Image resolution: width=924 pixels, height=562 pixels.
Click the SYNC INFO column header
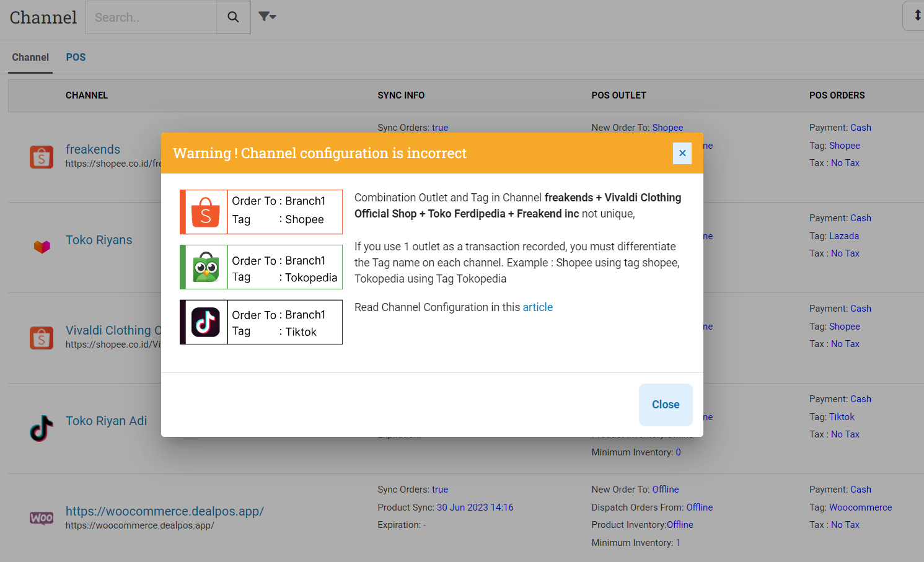401,95
